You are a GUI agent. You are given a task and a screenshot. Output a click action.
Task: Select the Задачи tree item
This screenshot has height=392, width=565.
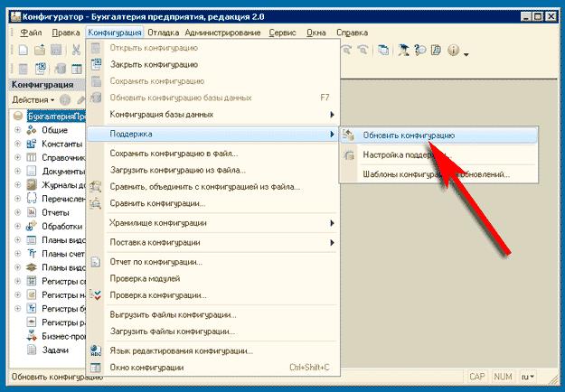pos(54,349)
